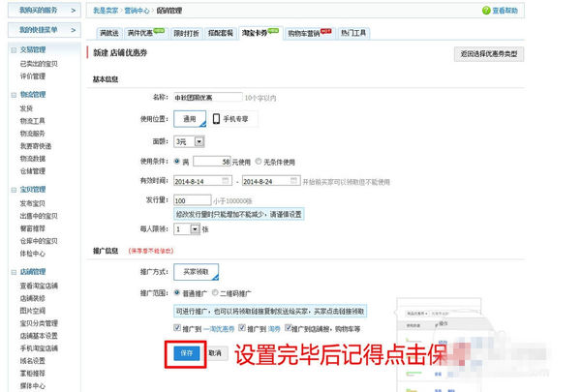Open the end date calendar icon
The image size is (581, 392).
click(293, 181)
